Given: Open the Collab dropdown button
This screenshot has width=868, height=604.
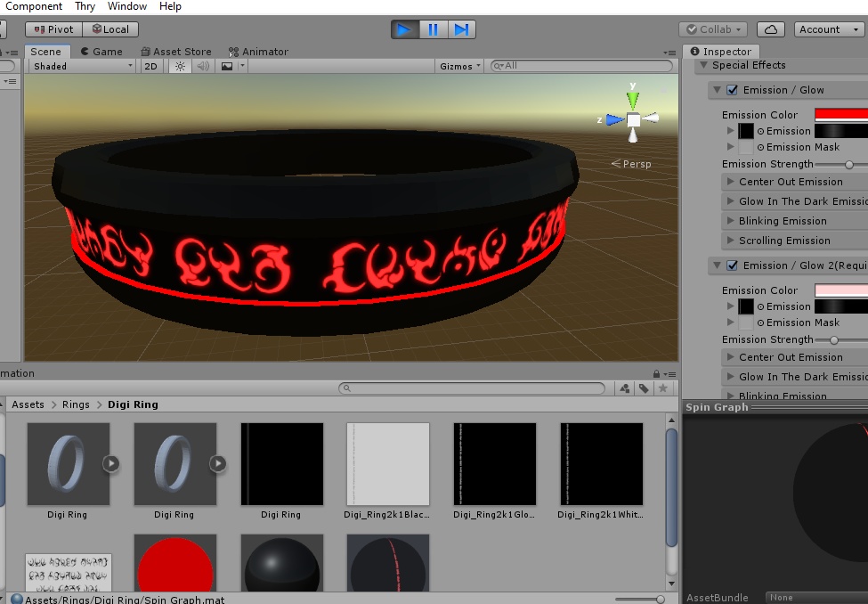Looking at the screenshot, I should [x=714, y=29].
